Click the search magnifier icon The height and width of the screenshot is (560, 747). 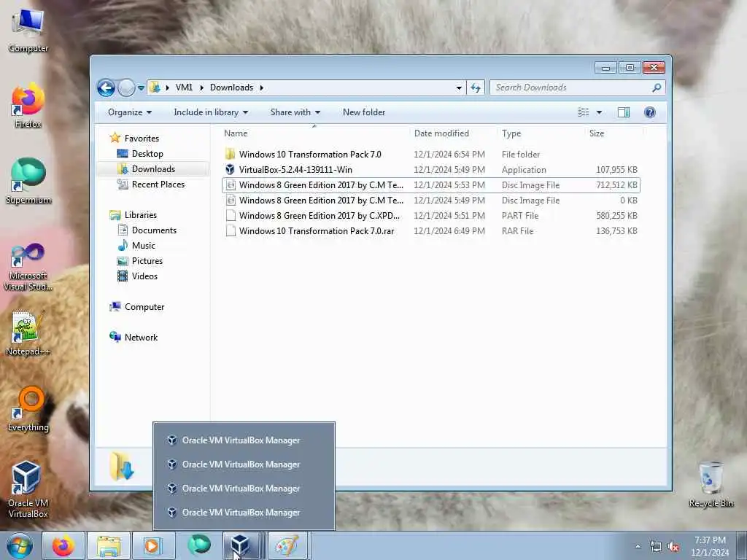pos(657,87)
